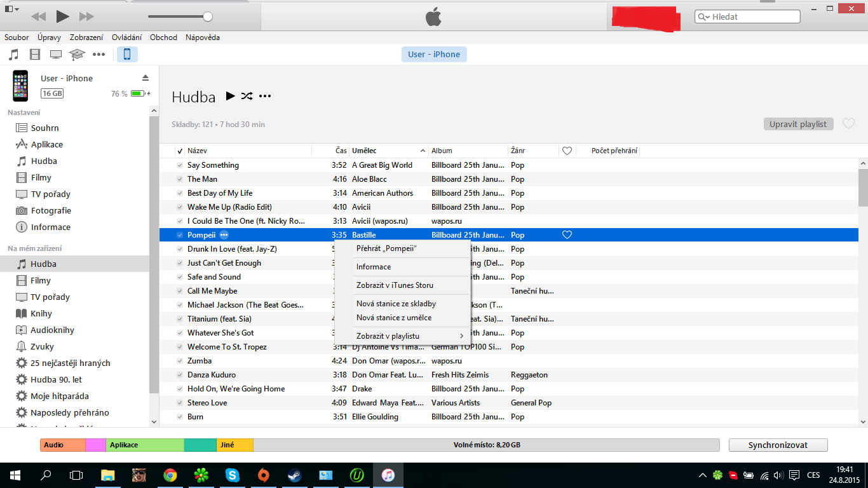The image size is (868, 488).
Task: Uncheck the I Could Be The One checkbox
Action: point(180,221)
